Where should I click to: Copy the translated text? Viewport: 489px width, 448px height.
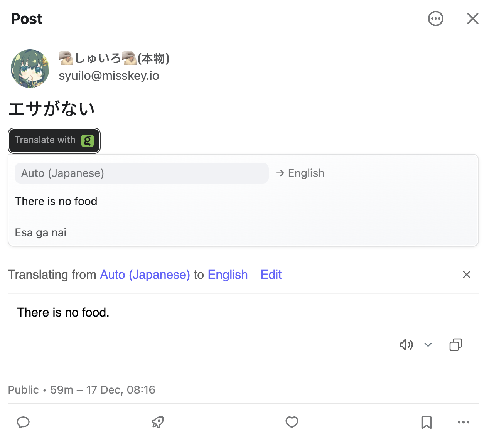(455, 344)
